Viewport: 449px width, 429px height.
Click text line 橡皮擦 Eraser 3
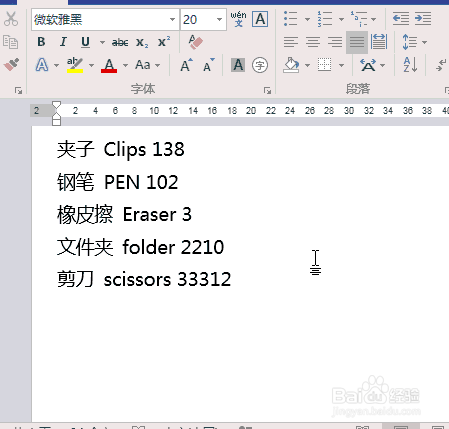click(124, 214)
